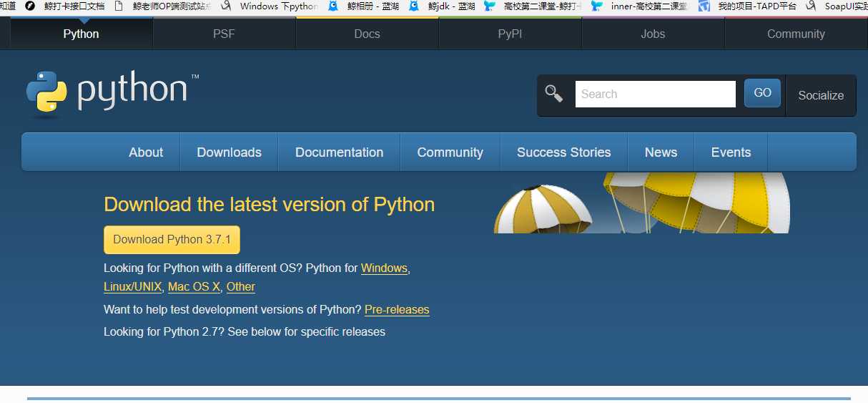
Task: Click the Search input field
Action: point(655,94)
